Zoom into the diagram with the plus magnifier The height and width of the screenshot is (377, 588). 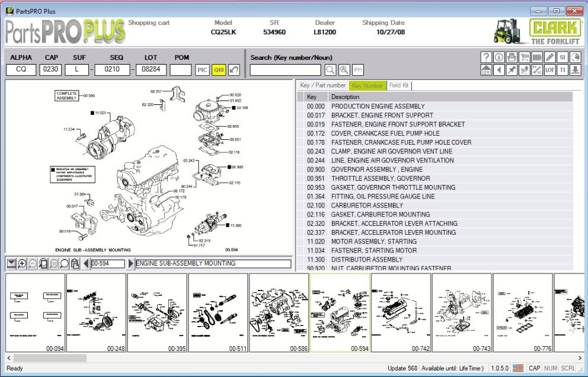21,263
